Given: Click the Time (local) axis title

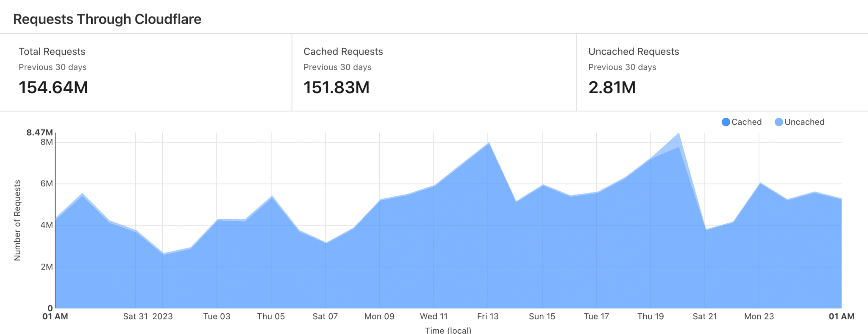Looking at the screenshot, I should pos(448,330).
